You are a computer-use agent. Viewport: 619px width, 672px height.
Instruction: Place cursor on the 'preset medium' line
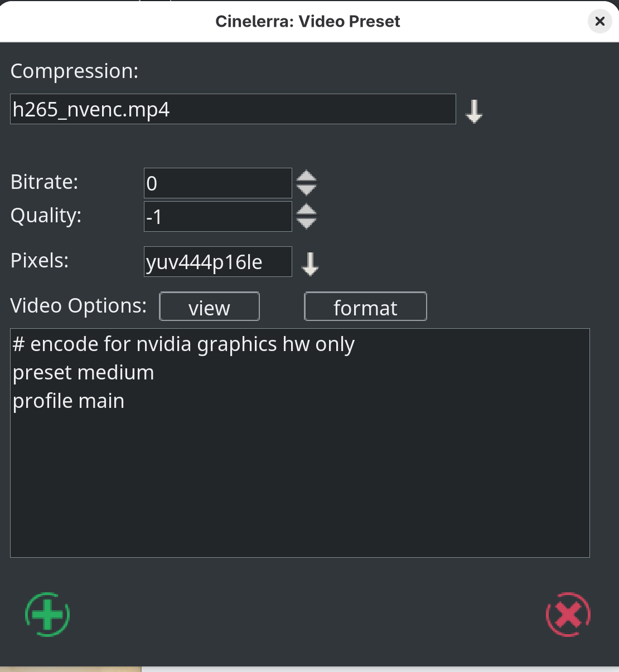84,373
